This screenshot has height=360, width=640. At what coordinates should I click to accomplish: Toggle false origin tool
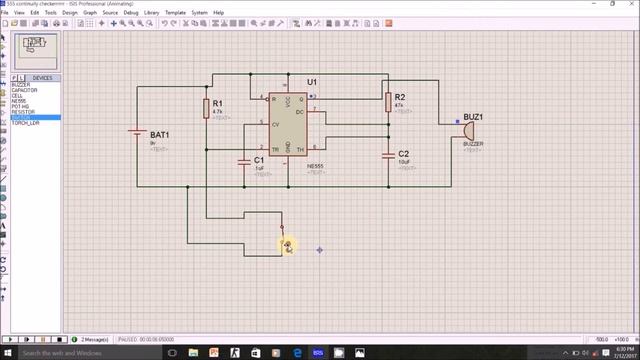[x=102, y=24]
